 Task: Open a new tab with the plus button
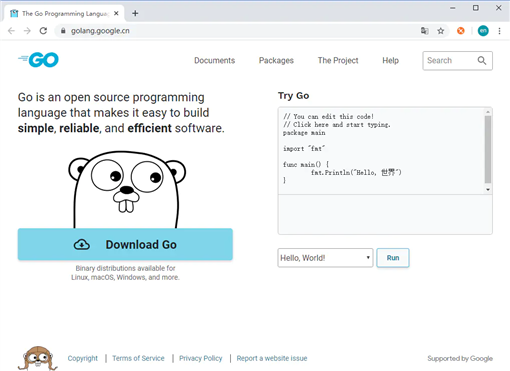pyautogui.click(x=135, y=13)
